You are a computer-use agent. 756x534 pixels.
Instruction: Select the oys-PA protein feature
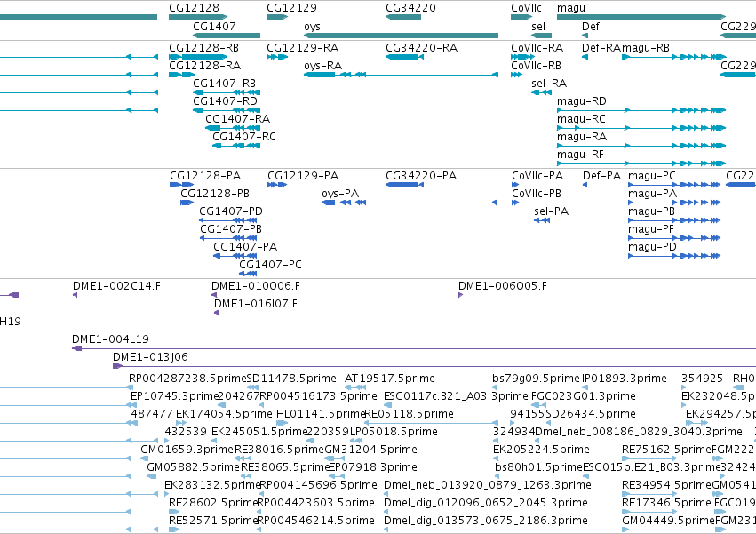[x=410, y=203]
